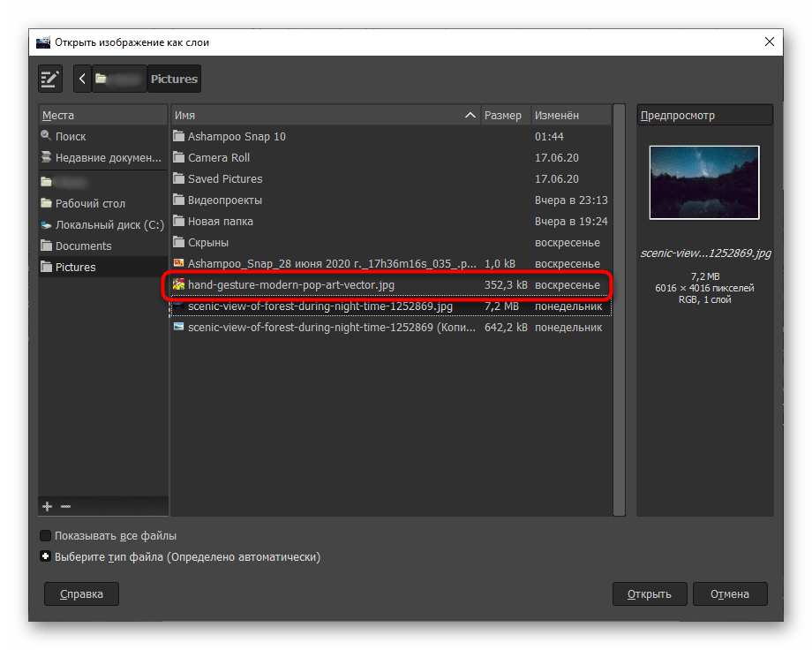Click the Ashampoo_Snap_28 июня file icon
This screenshot has height=650, width=812.
click(x=178, y=263)
